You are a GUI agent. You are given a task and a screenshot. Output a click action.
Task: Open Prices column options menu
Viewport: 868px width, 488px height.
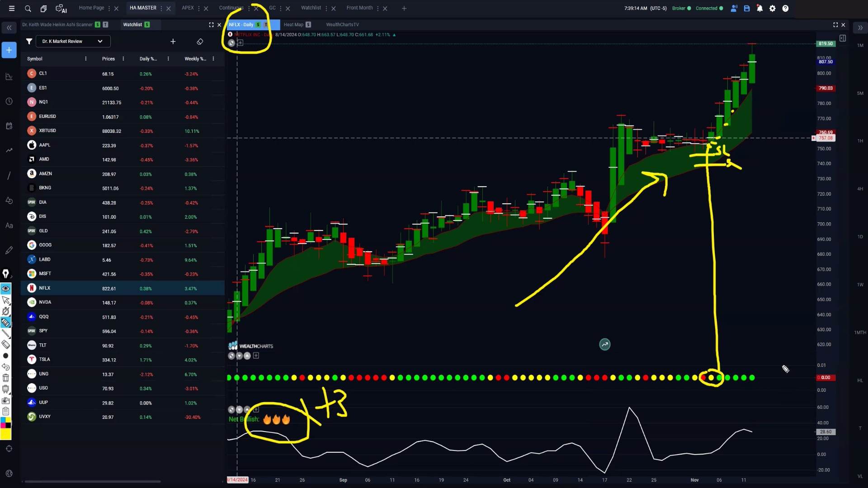tap(123, 59)
